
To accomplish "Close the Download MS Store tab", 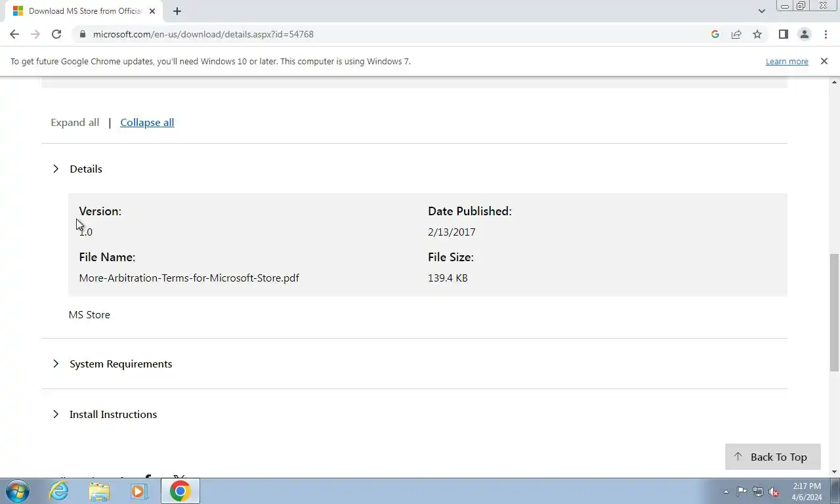I will (x=152, y=11).
